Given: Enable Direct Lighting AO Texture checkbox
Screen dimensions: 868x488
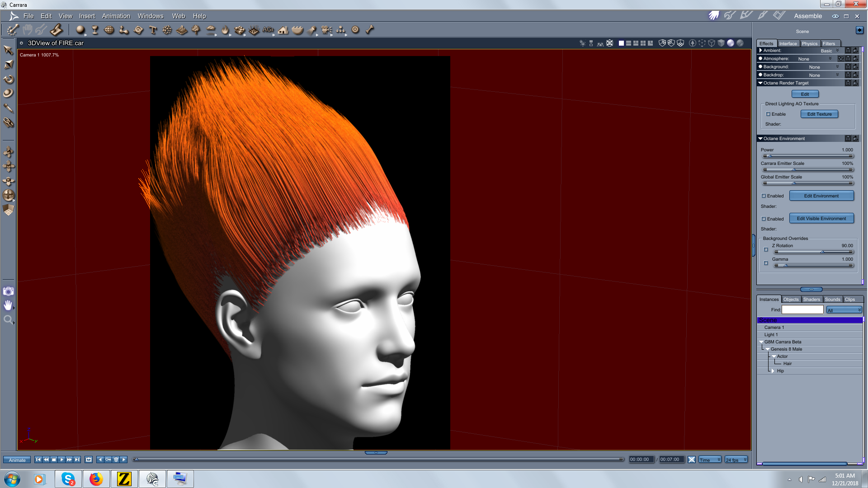Looking at the screenshot, I should coord(768,114).
